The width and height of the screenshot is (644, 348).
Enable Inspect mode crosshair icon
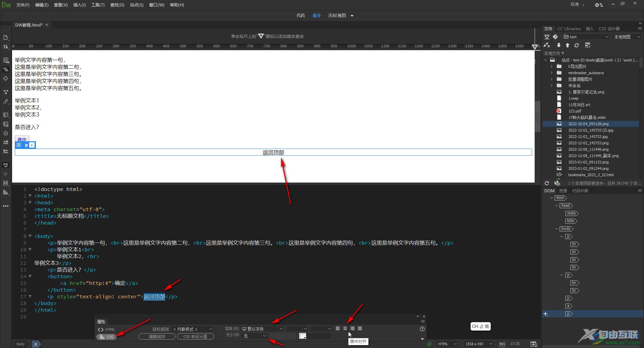coord(6,79)
